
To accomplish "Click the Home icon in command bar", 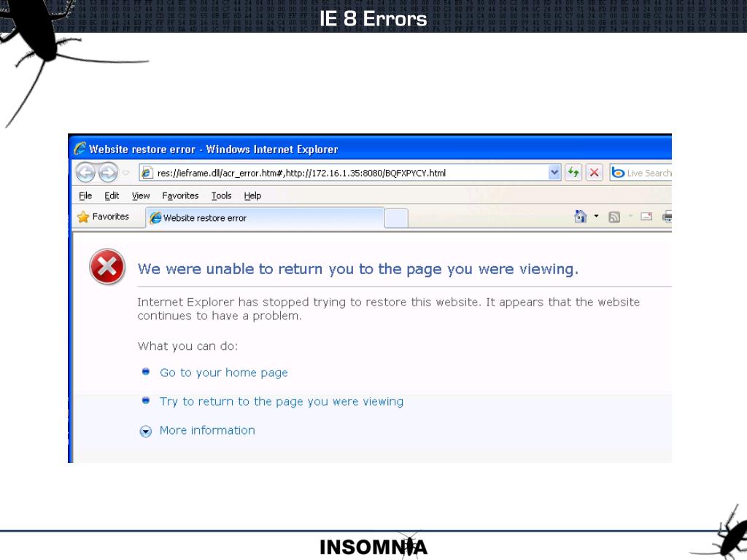I will point(580,217).
